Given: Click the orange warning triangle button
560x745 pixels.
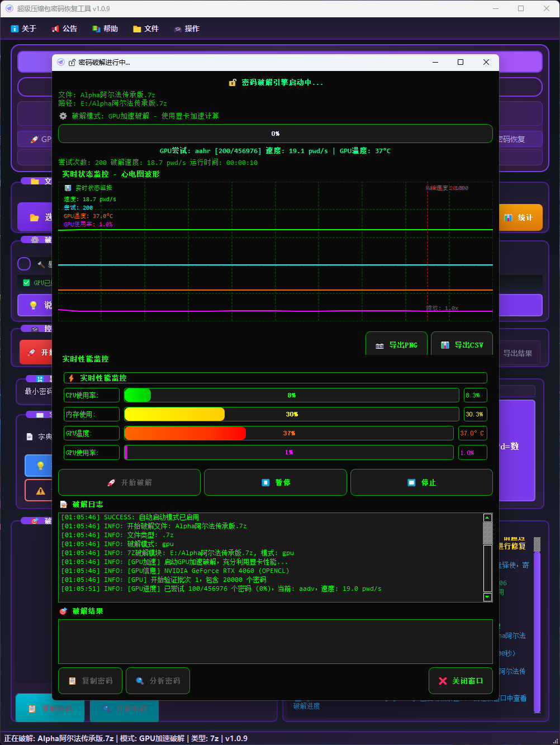Looking at the screenshot, I should pos(40,491).
